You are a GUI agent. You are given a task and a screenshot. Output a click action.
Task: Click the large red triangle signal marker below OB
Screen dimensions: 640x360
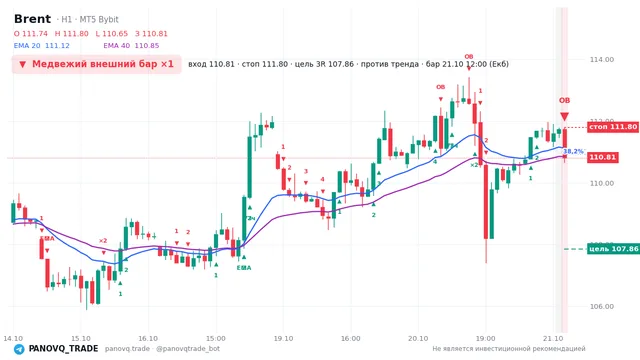point(564,117)
